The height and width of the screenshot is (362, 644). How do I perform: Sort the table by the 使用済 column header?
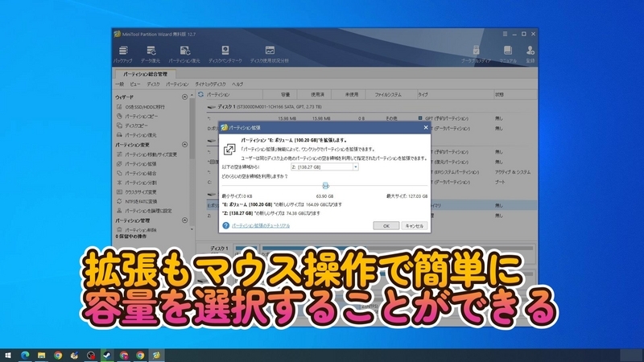[x=317, y=94]
